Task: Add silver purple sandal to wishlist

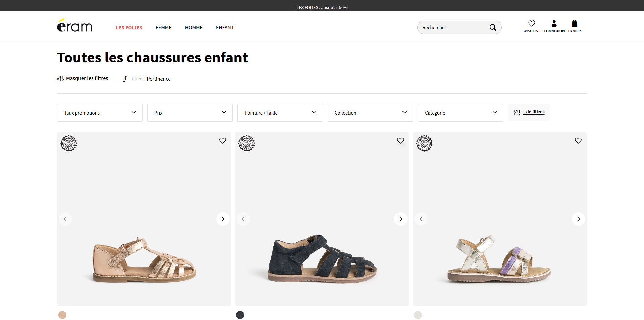Action: coord(578,141)
